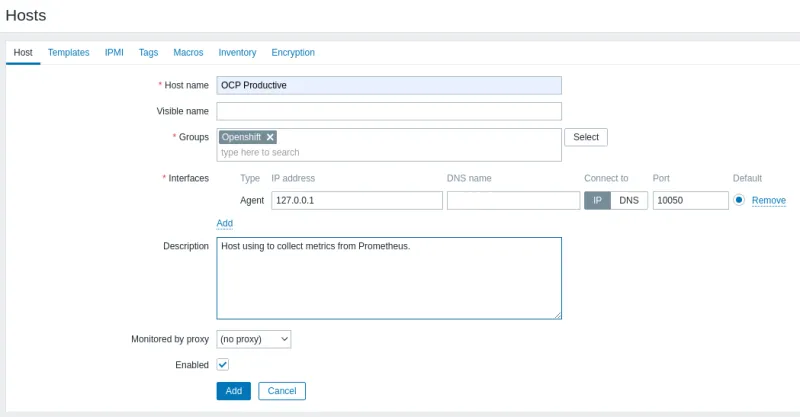Remove the Openshift group tag
Viewport: 800px width, 417px height.
point(270,137)
